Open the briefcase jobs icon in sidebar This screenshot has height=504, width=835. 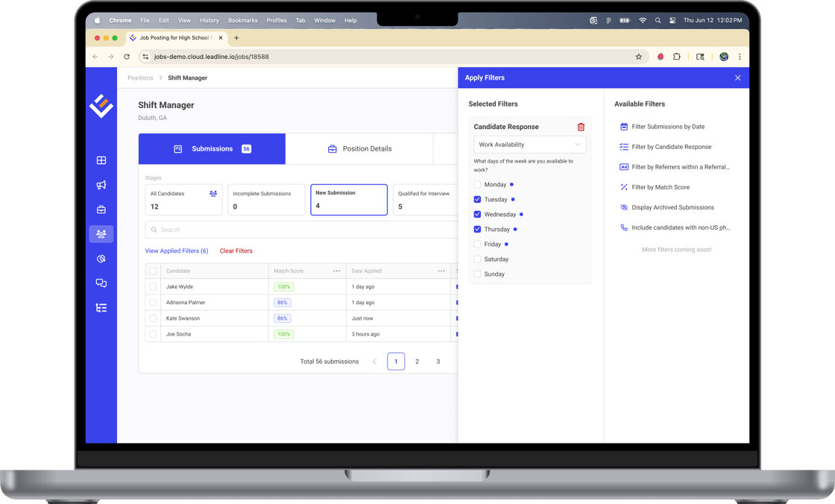101,210
